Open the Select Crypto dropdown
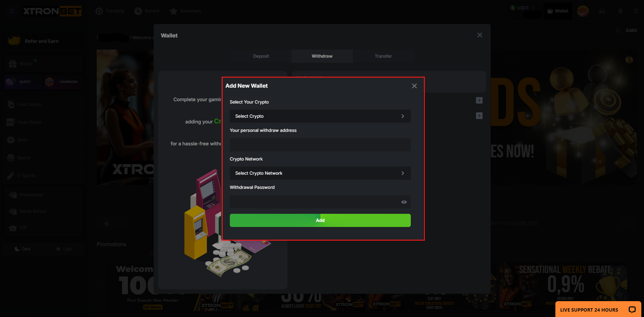The image size is (644, 317). (320, 116)
